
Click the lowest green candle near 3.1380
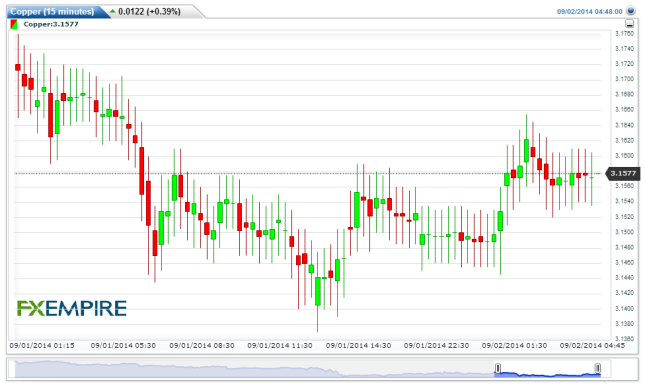click(318, 291)
